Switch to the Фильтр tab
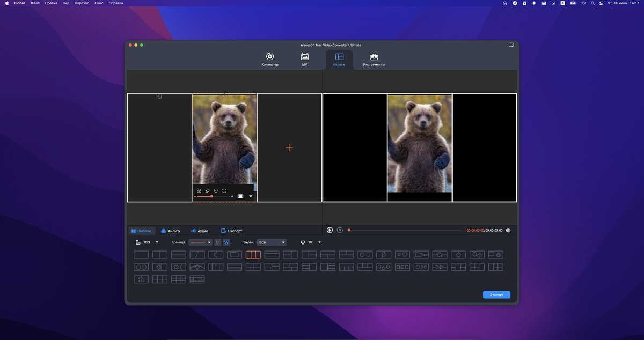This screenshot has height=340, width=644. 172,231
